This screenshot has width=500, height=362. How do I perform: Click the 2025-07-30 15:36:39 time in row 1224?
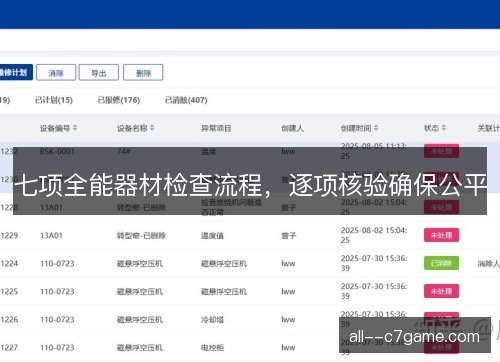(x=374, y=263)
